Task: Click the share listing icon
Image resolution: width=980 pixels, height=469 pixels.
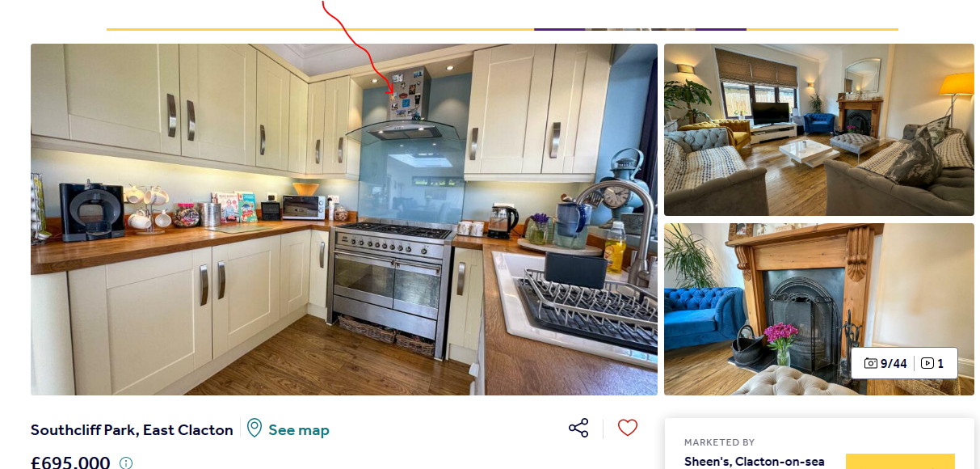Action: pos(578,429)
